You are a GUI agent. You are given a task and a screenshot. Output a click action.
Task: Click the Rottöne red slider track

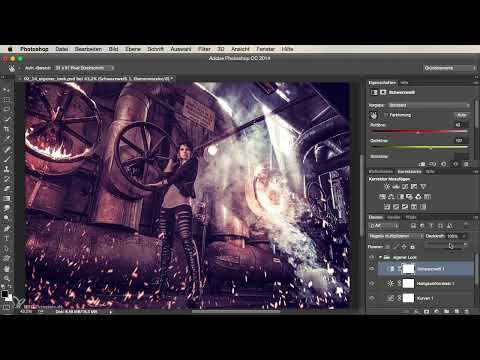pos(419,132)
